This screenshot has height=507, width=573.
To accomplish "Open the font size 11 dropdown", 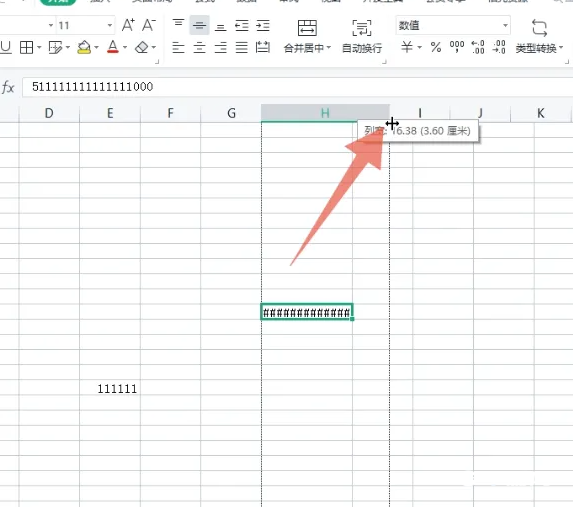I will tap(110, 26).
